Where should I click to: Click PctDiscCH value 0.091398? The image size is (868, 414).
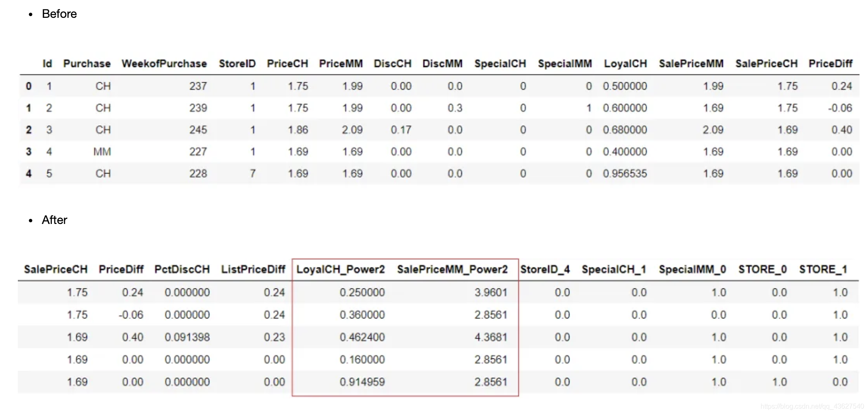pos(187,337)
